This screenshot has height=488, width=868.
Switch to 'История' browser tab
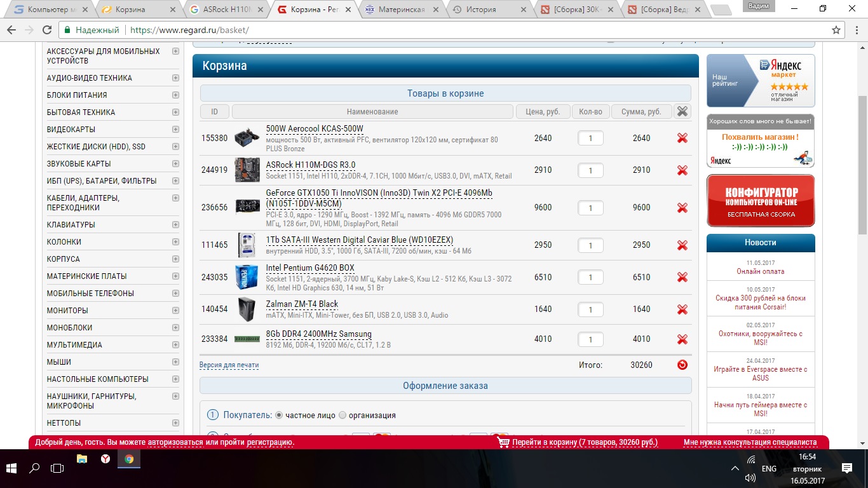[489, 10]
